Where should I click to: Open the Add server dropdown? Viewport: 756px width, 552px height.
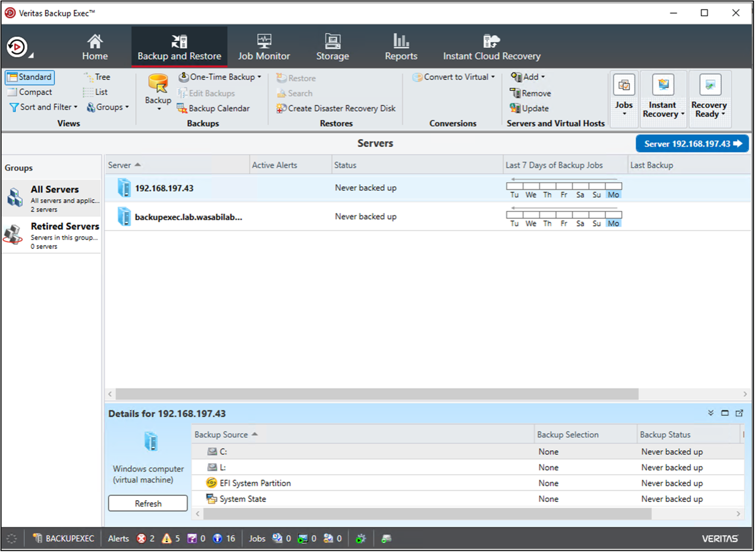[528, 77]
